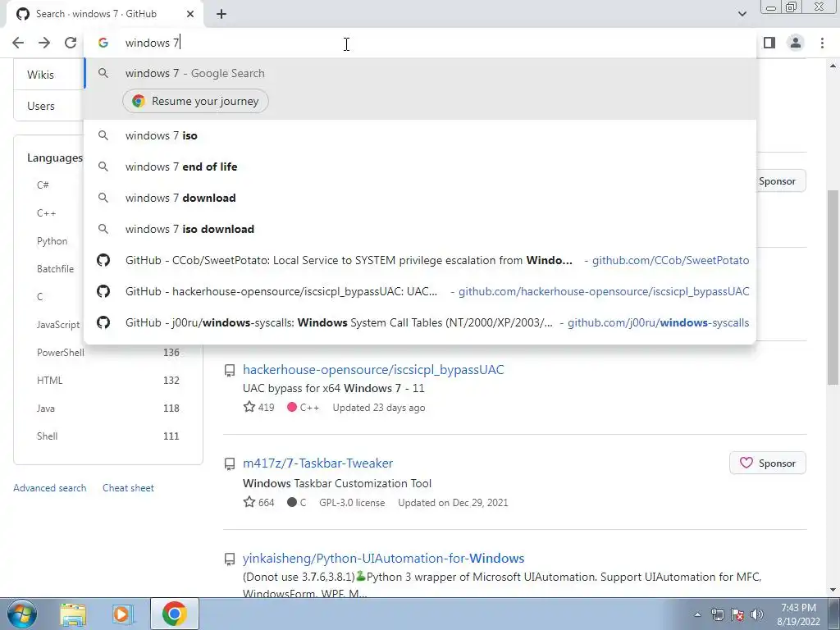Click the network tray icon
This screenshot has height=630, width=840.
(717, 614)
